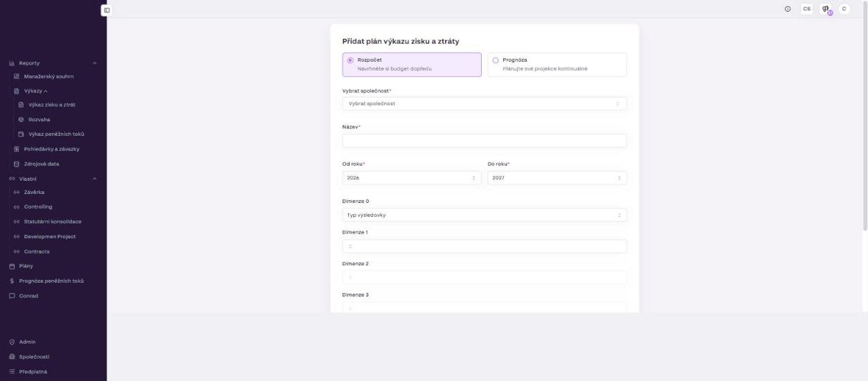Screen dimensions: 868x381
Task: Open the Od roku 2026 dropdown
Action: point(412,178)
